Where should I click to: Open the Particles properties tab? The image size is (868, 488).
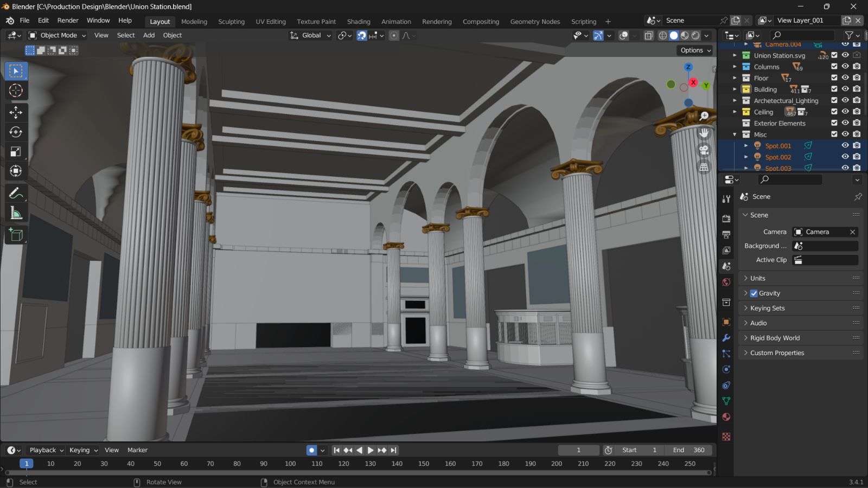pyautogui.click(x=726, y=354)
